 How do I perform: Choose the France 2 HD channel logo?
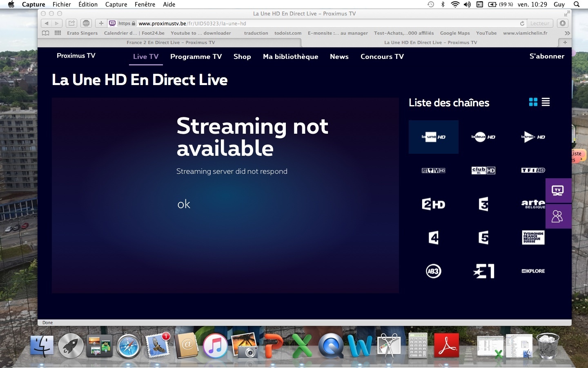[434, 204]
